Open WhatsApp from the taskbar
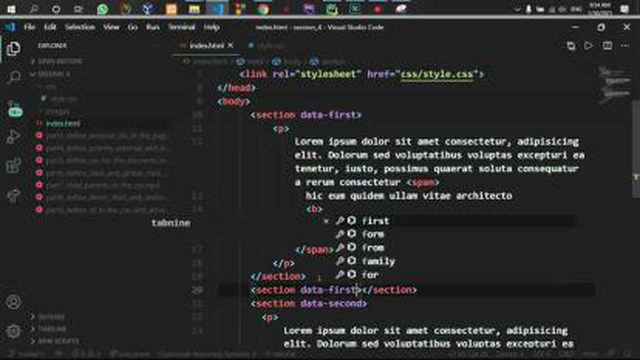 pos(102,9)
